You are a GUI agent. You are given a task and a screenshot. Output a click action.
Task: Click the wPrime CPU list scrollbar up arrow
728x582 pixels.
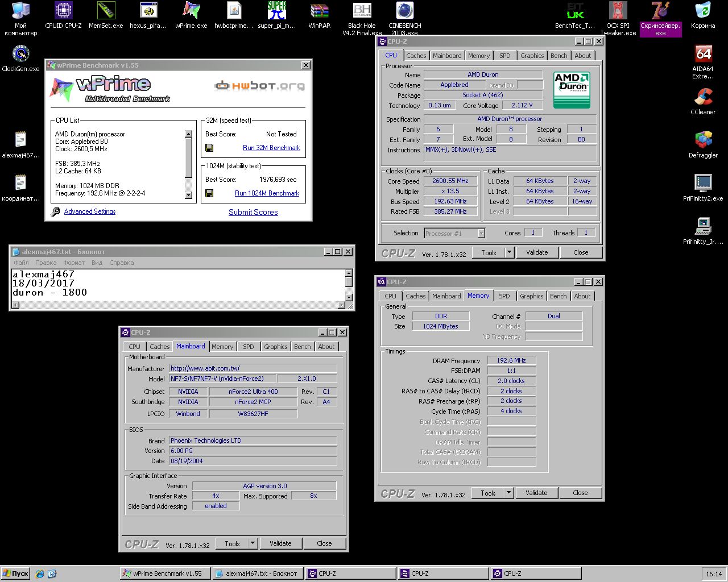click(188, 134)
